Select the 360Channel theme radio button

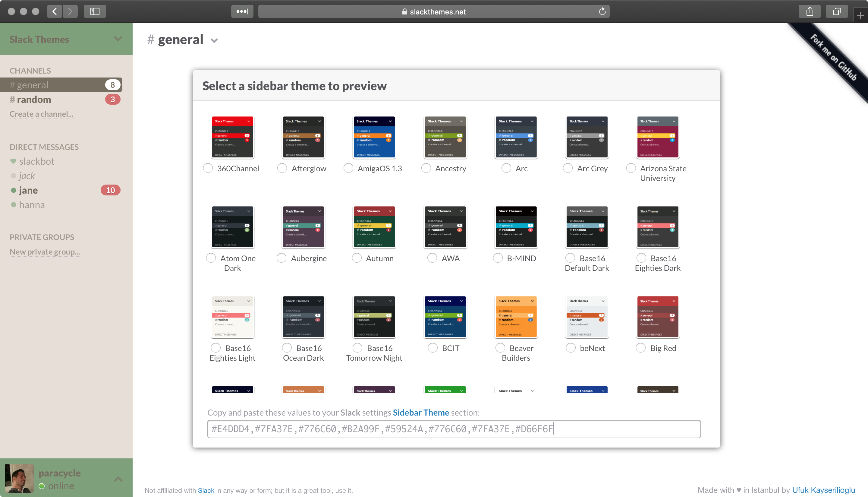(x=208, y=168)
